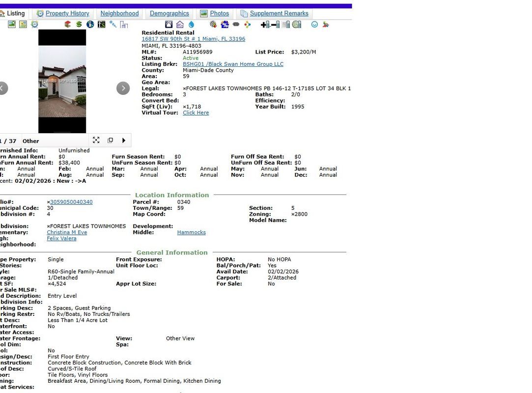This screenshot has width=532, height=393.
Task: Click the Virtual Tour Click Here link
Action: point(196,112)
